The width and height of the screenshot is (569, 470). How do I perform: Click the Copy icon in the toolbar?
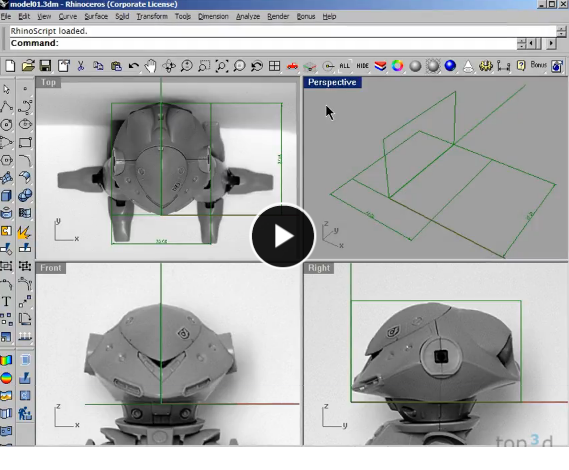click(x=98, y=66)
